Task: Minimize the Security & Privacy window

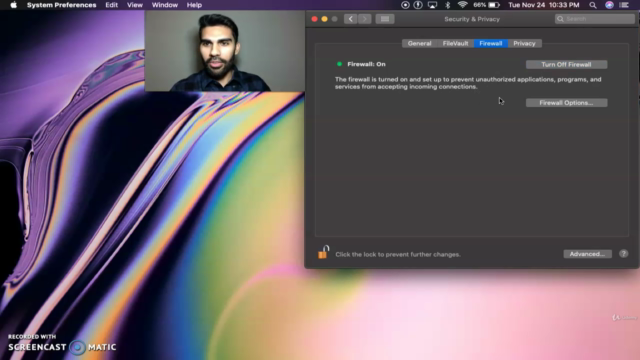Action: point(324,19)
